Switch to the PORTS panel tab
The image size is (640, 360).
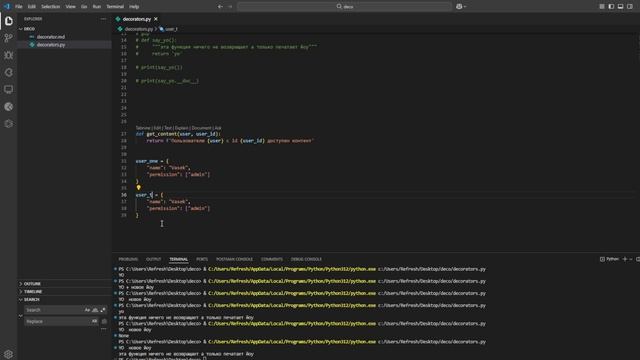[202, 259]
